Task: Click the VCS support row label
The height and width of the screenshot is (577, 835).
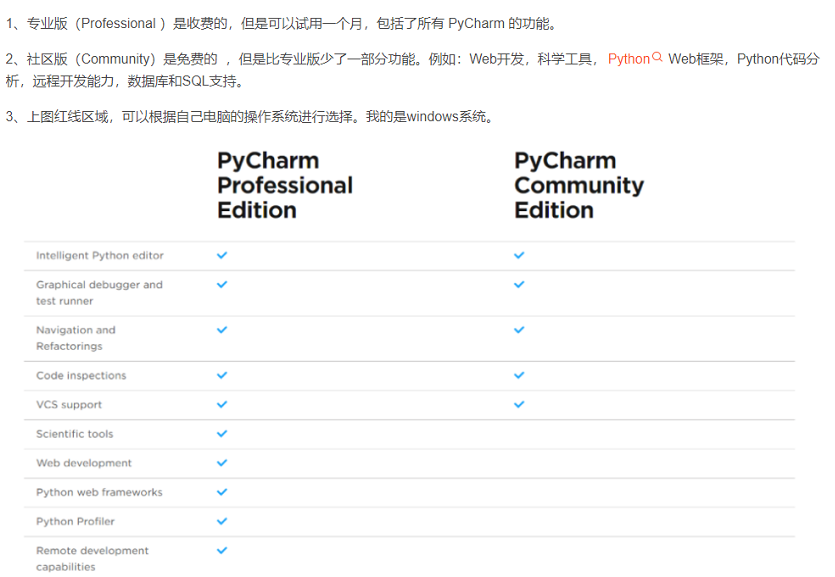Action: tap(69, 405)
